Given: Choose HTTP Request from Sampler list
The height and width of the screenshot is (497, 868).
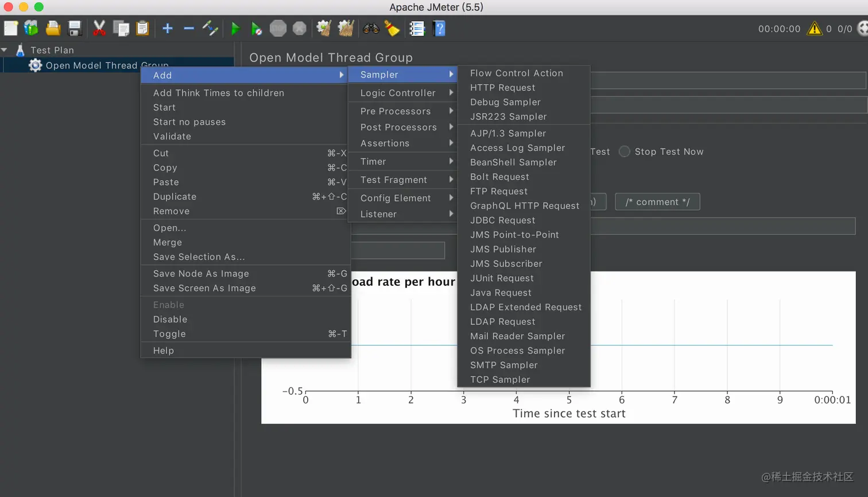Looking at the screenshot, I should tap(524, 88).
